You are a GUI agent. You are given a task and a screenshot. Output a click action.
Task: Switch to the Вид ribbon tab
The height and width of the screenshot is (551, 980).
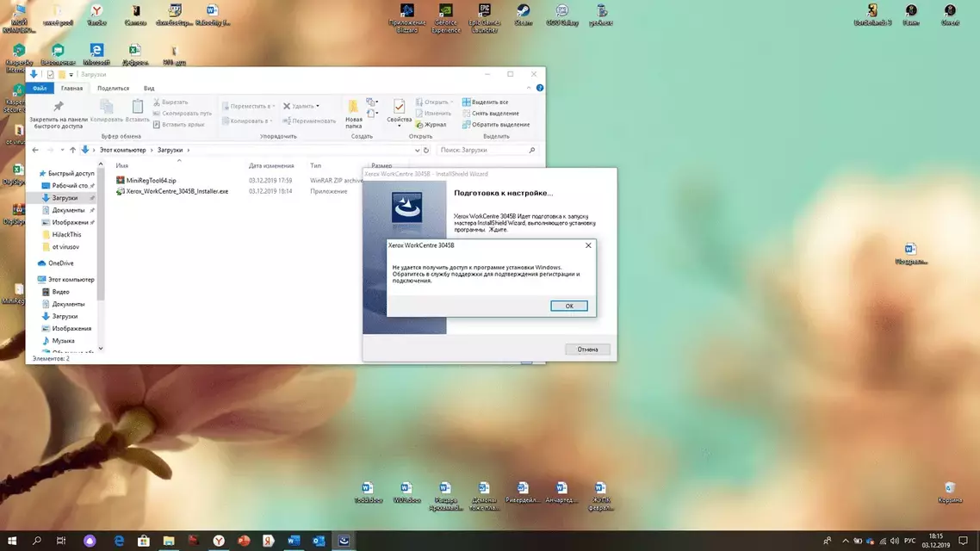coord(149,88)
